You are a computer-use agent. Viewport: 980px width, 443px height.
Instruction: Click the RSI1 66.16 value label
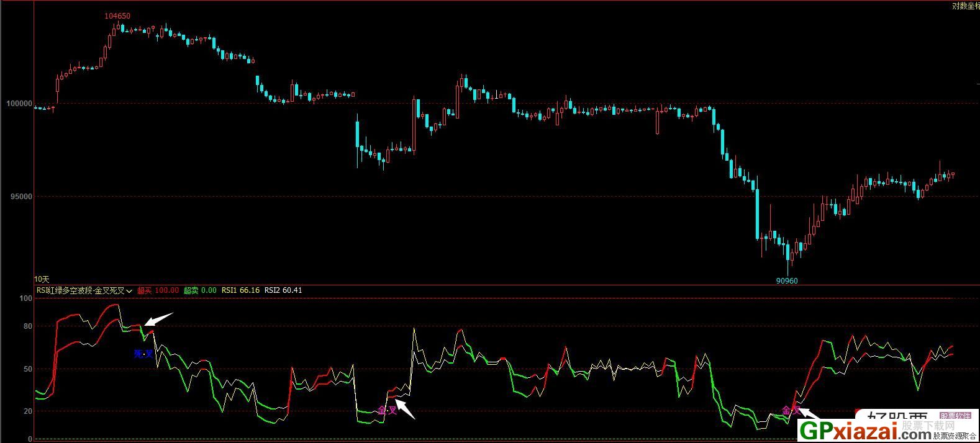(240, 290)
